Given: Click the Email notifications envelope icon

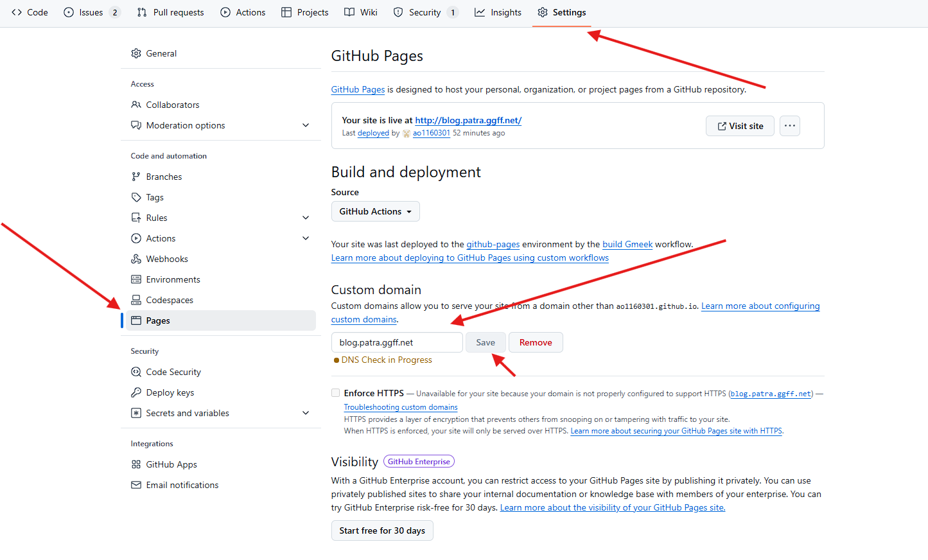Looking at the screenshot, I should 136,485.
